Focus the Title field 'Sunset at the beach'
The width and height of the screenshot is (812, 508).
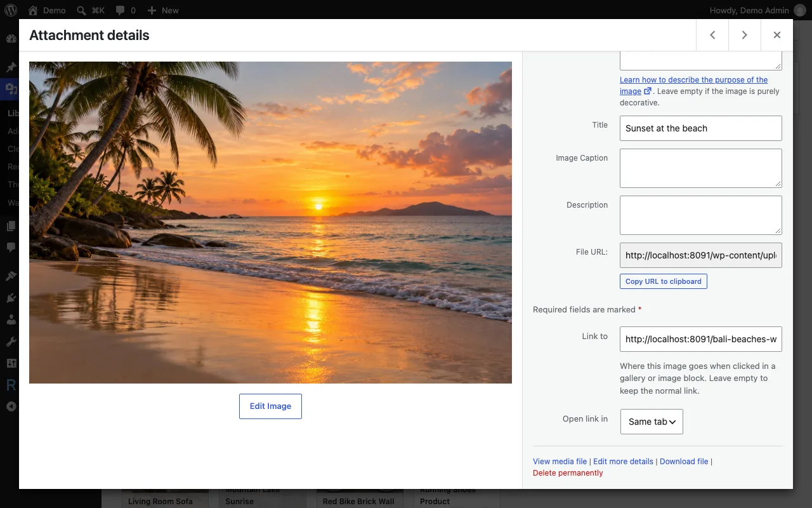pyautogui.click(x=700, y=128)
